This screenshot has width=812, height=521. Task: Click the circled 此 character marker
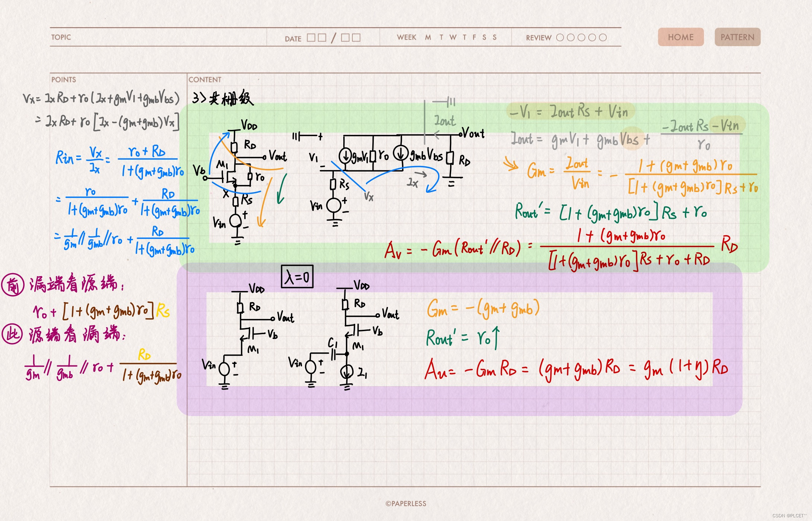(x=12, y=334)
